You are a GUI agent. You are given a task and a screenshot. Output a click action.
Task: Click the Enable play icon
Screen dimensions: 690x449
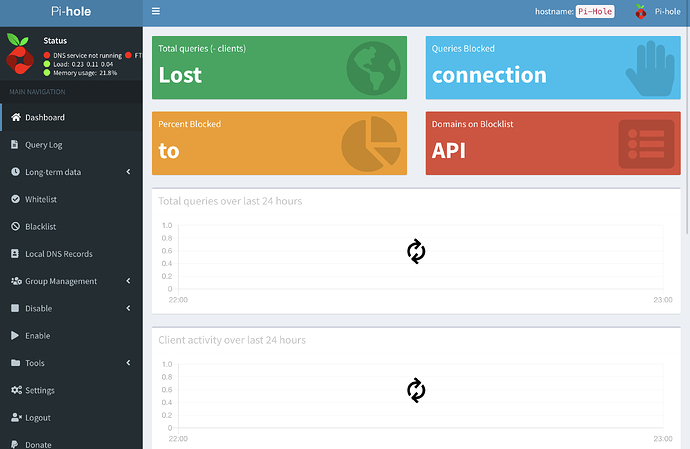pos(15,335)
